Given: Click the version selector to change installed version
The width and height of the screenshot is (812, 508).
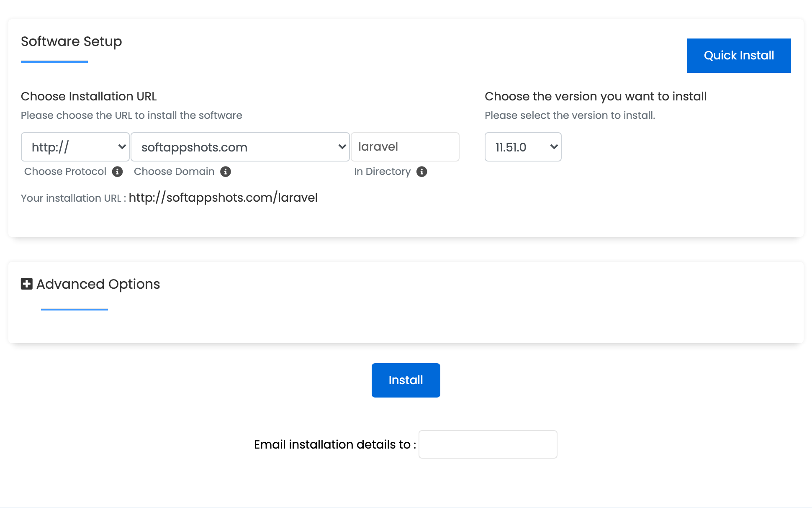Looking at the screenshot, I should coord(523,147).
